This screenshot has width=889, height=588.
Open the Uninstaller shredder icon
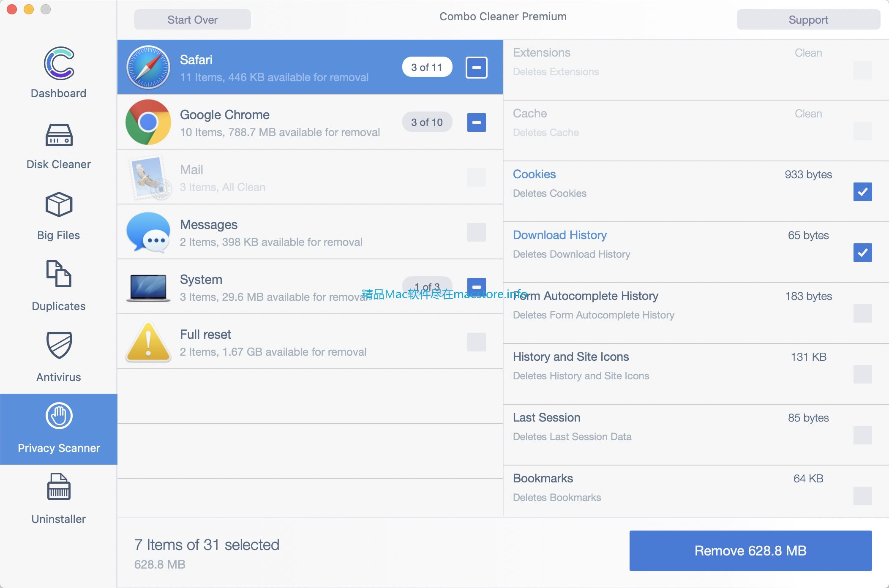(x=59, y=487)
